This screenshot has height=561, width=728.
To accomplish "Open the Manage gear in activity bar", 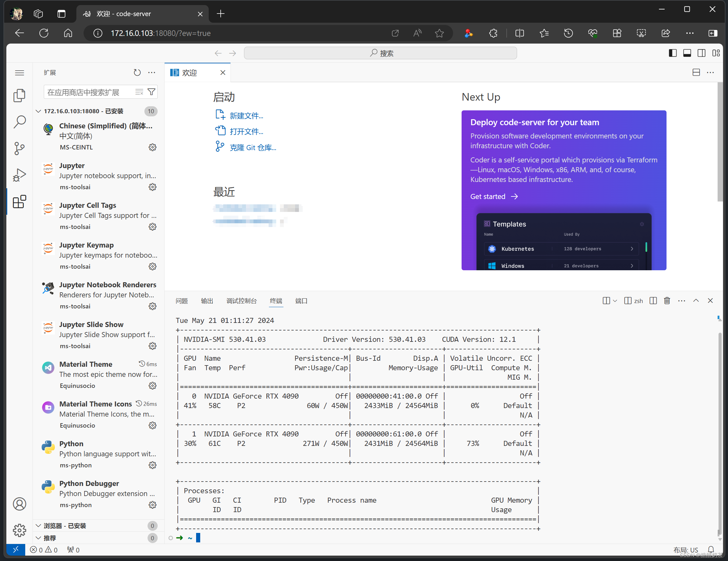I will [x=19, y=530].
